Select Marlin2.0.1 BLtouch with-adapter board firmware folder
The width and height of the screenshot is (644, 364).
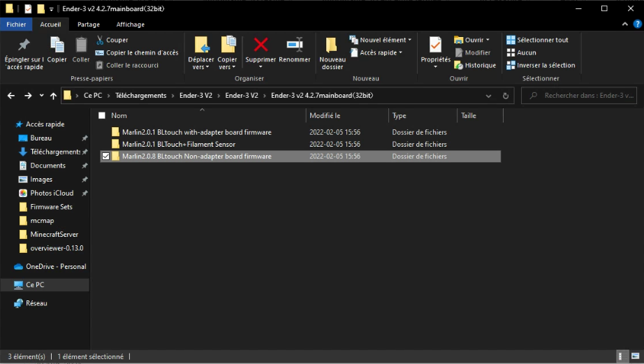pos(197,132)
